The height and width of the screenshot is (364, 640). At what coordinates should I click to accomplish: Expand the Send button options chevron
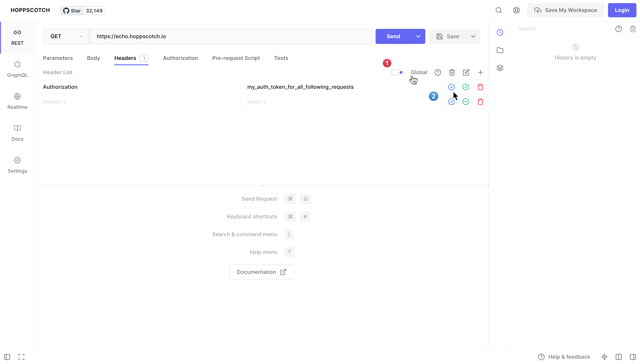coord(418,36)
